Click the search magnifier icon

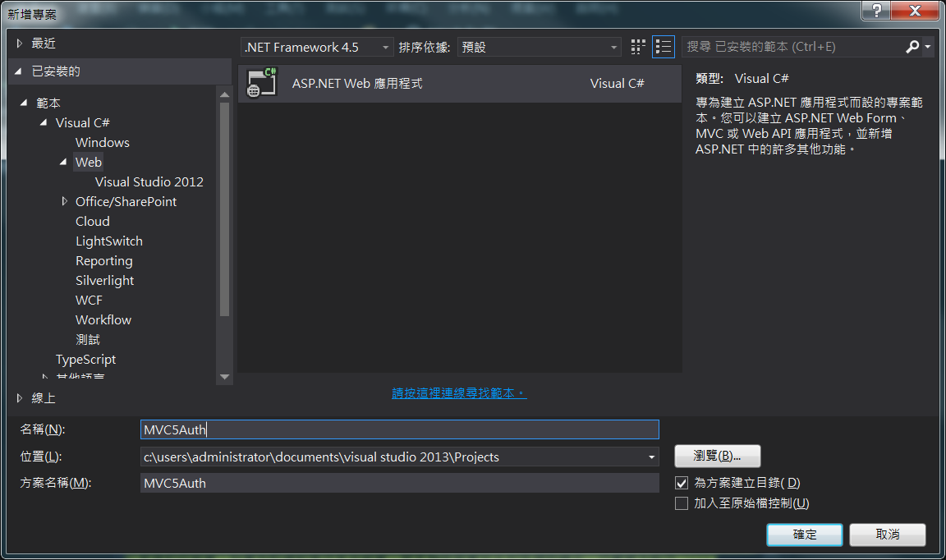click(912, 47)
